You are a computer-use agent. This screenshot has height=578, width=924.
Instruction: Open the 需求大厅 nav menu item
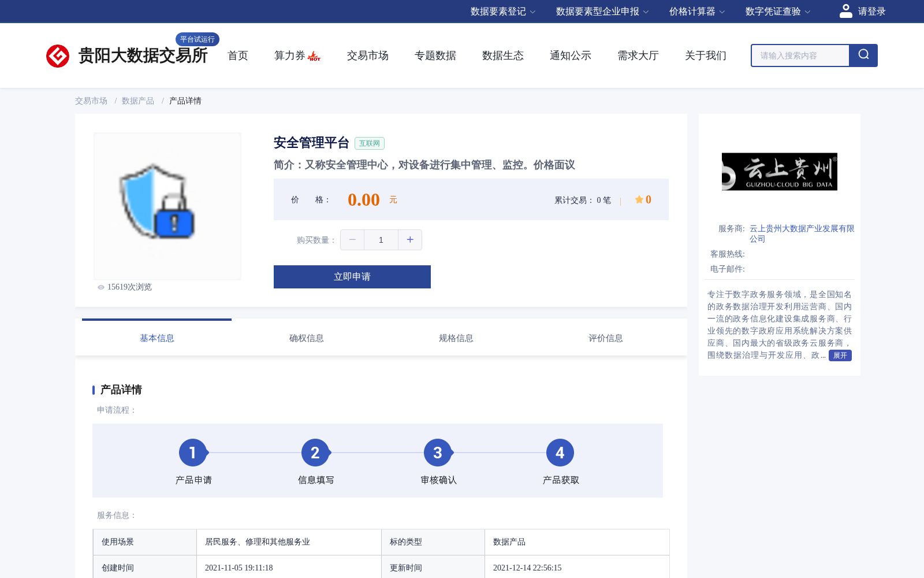pos(638,55)
